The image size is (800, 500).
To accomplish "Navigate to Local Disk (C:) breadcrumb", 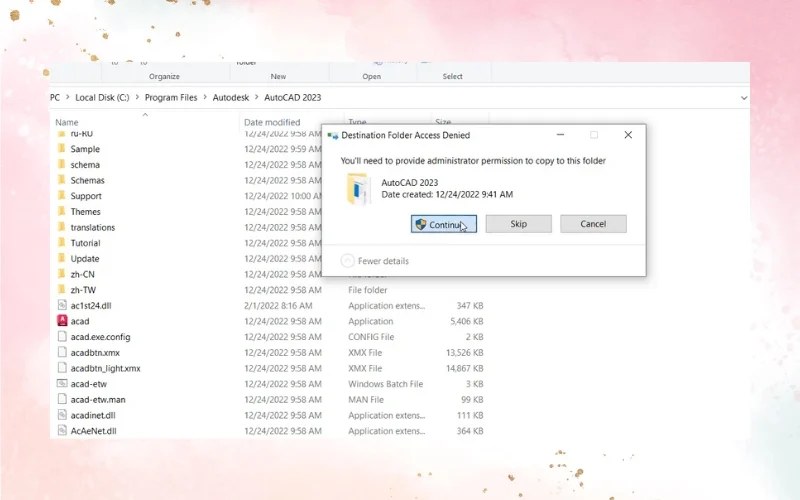I will coord(102,98).
